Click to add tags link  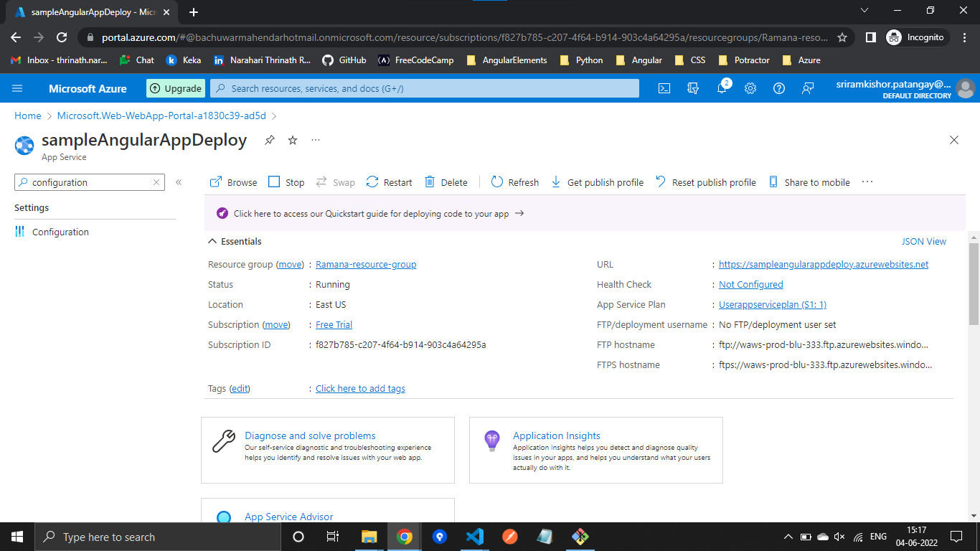tap(360, 389)
